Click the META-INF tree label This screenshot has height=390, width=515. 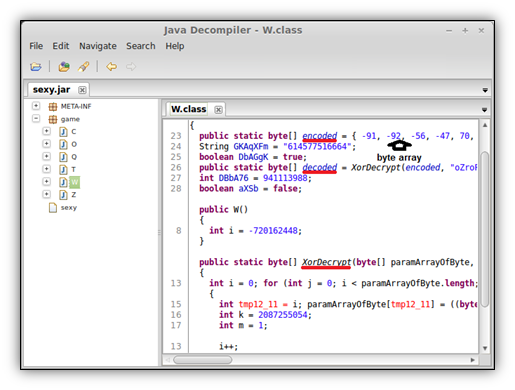(76, 106)
